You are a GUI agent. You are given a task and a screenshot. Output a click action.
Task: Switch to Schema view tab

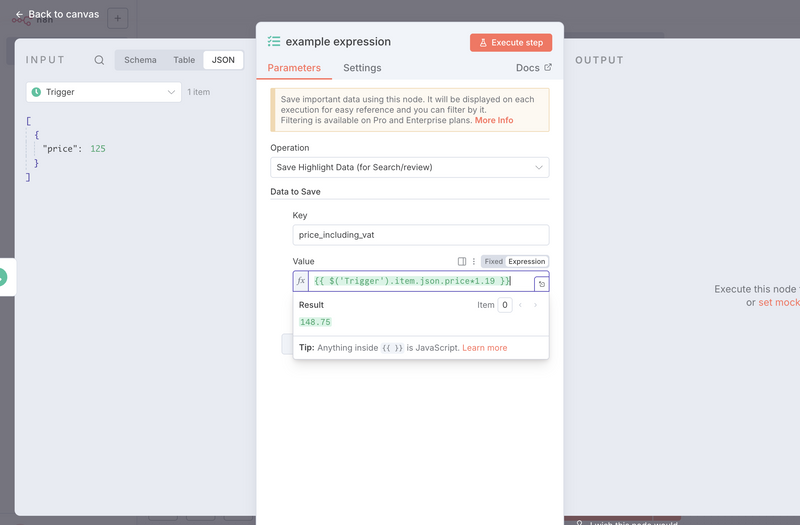[140, 60]
